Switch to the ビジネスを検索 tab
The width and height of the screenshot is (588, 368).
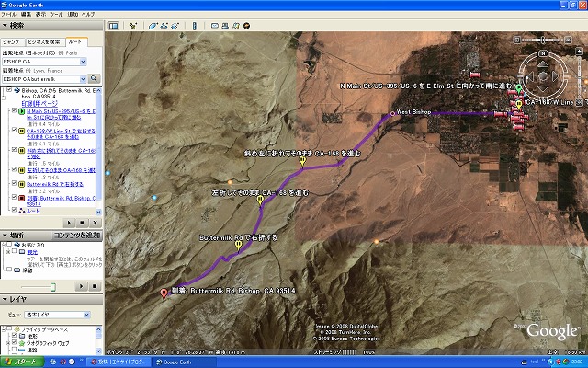pos(45,42)
